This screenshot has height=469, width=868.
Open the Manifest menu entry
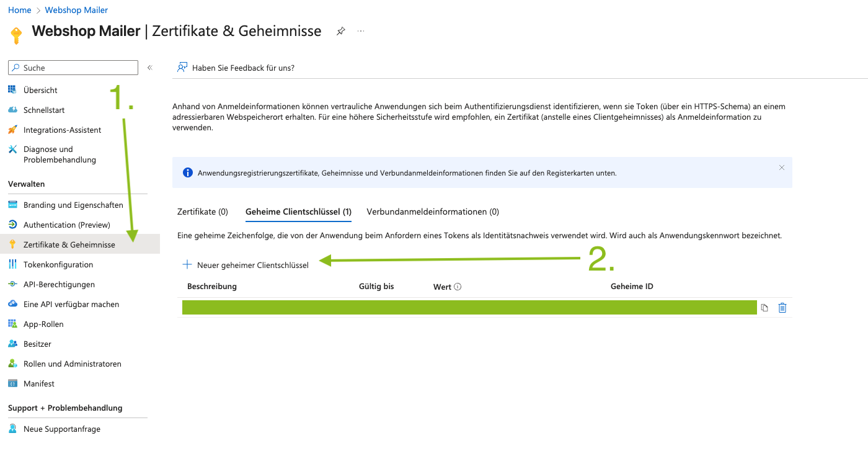38,383
